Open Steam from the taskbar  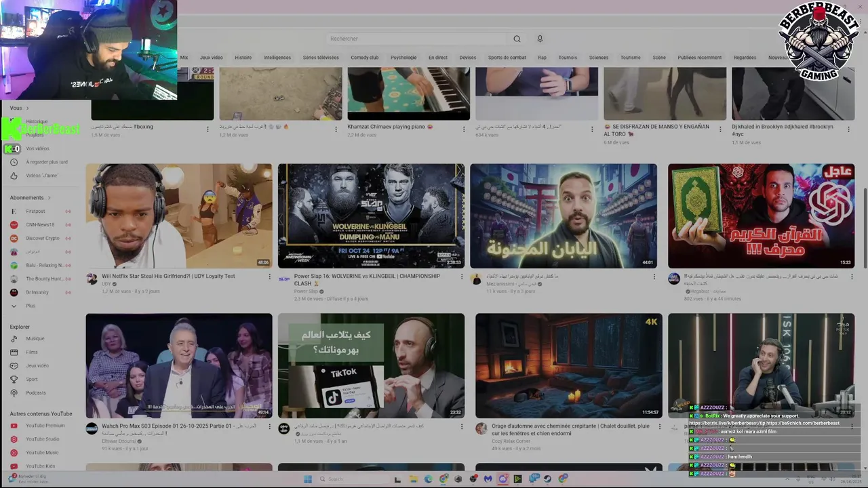(x=548, y=479)
